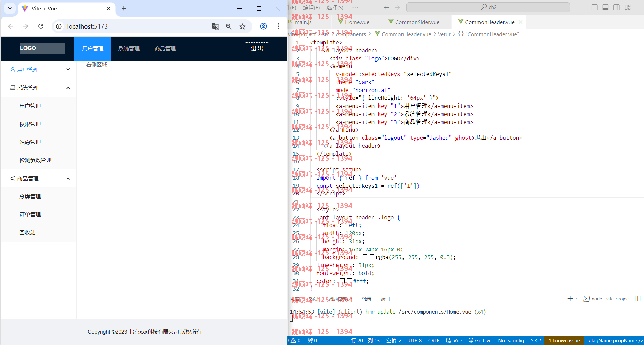Navigate back in VS Code editor history
This screenshot has height=345, width=644.
point(386,7)
